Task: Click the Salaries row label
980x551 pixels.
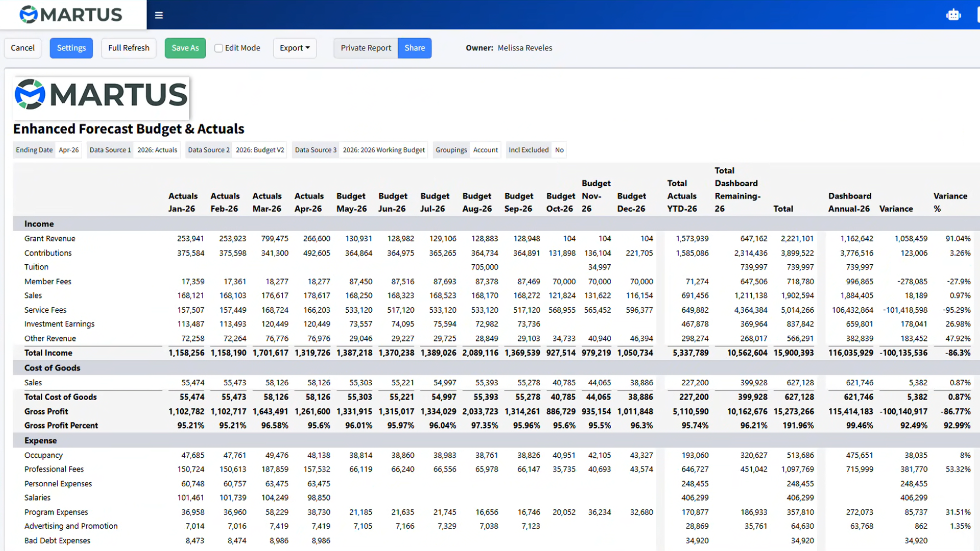Action: pos(37,498)
